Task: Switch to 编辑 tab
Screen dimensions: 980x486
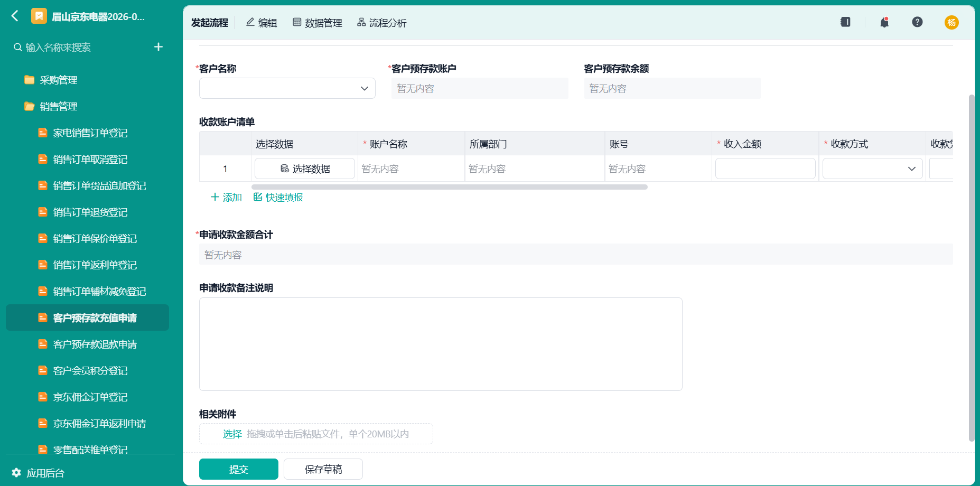Action: [x=262, y=23]
